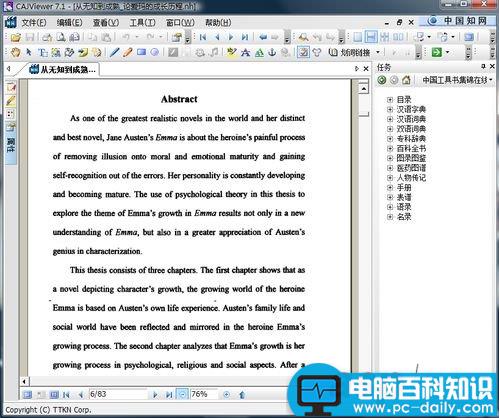
Task: Expand the 名录 tree node
Action: (389, 217)
